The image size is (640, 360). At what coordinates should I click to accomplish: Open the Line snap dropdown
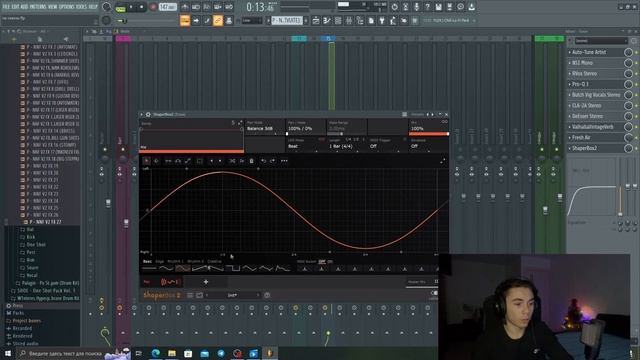click(x=251, y=20)
